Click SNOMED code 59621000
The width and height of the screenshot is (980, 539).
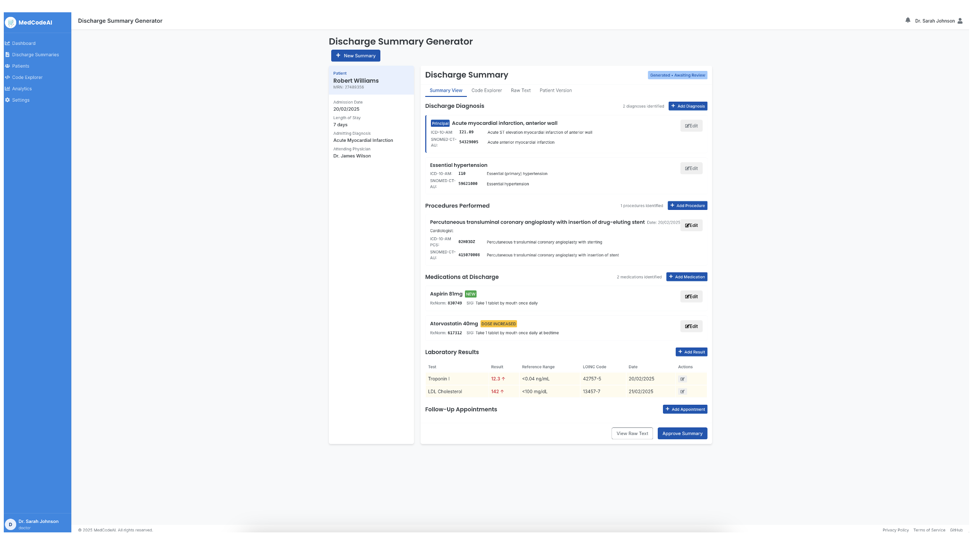coord(468,184)
